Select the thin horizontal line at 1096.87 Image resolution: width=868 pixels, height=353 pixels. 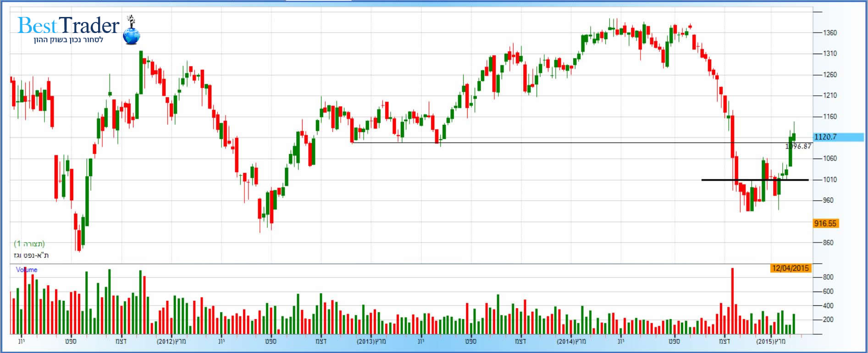pos(550,143)
